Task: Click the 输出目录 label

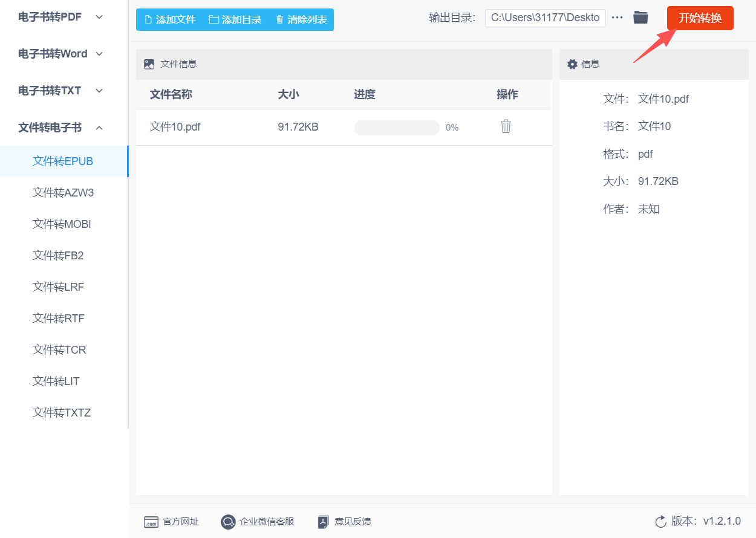Action: coord(452,18)
